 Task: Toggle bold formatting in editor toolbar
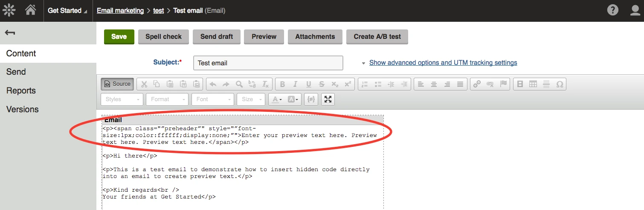(282, 84)
